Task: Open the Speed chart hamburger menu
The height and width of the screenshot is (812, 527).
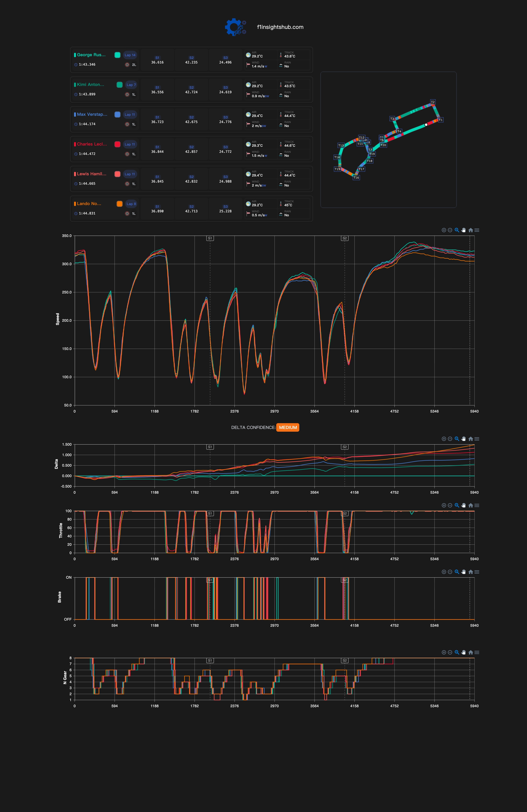Action: click(477, 230)
